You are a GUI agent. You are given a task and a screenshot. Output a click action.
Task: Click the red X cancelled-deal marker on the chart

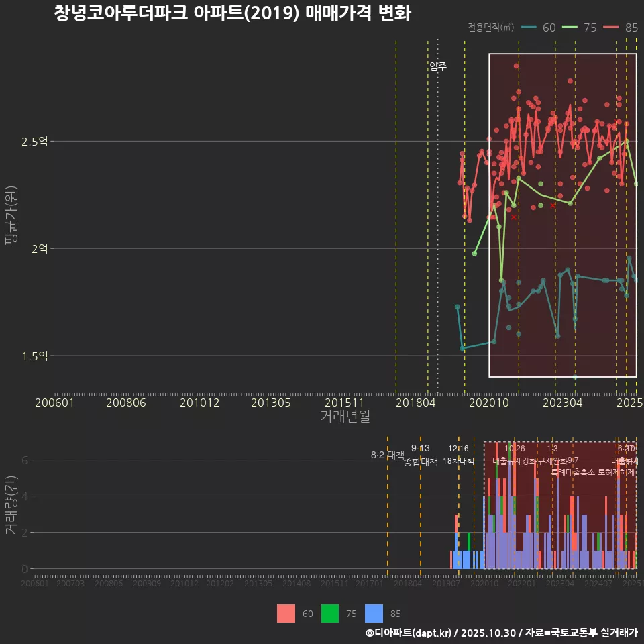click(513, 217)
